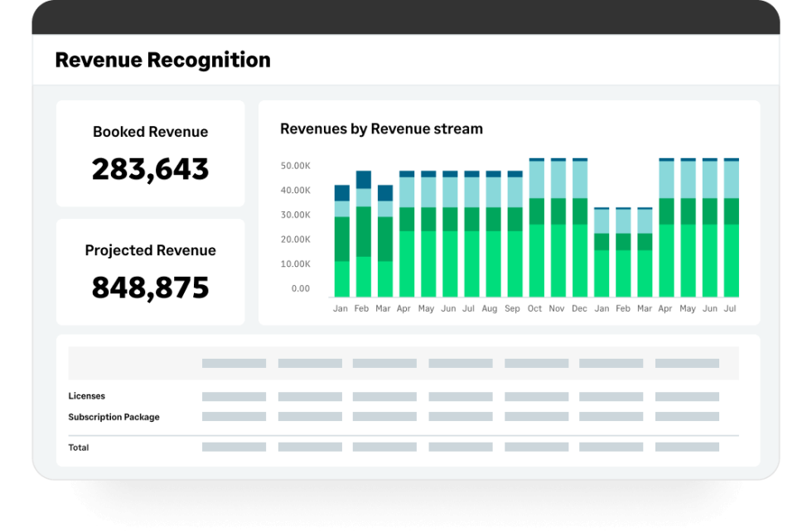Click the 20.00K y-axis label
812x532 pixels.
pyautogui.click(x=295, y=239)
